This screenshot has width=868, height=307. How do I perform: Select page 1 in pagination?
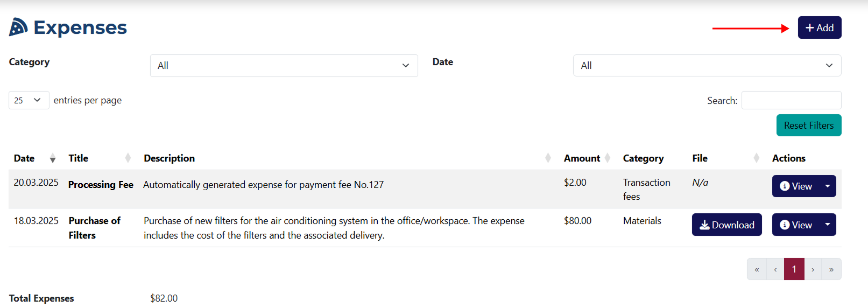(794, 269)
